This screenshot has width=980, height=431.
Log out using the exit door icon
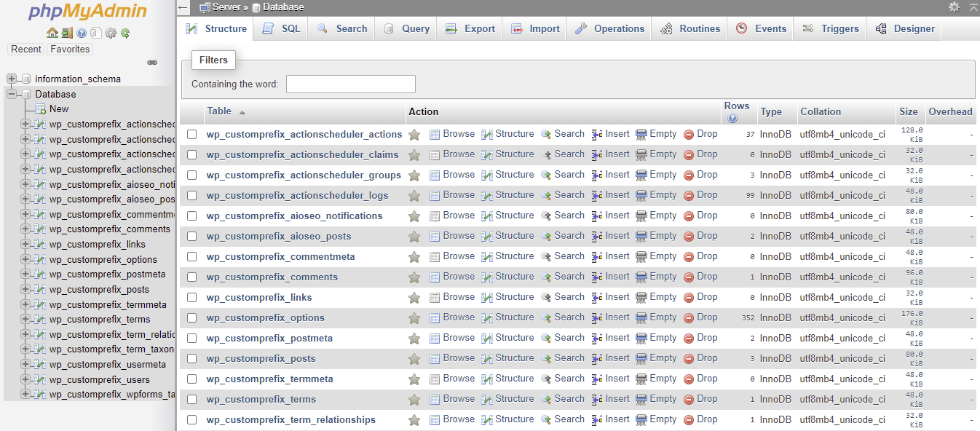66,33
